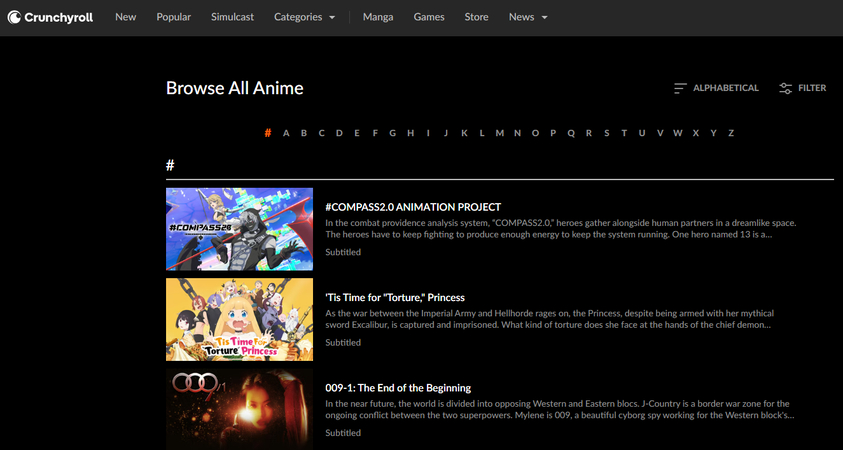
Task: Open the New menu item
Action: point(125,17)
